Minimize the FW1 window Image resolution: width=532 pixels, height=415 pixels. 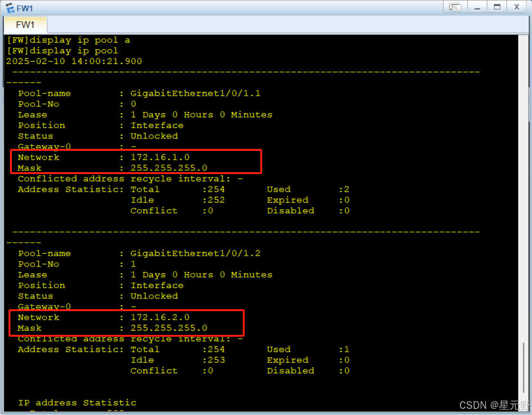[x=477, y=7]
